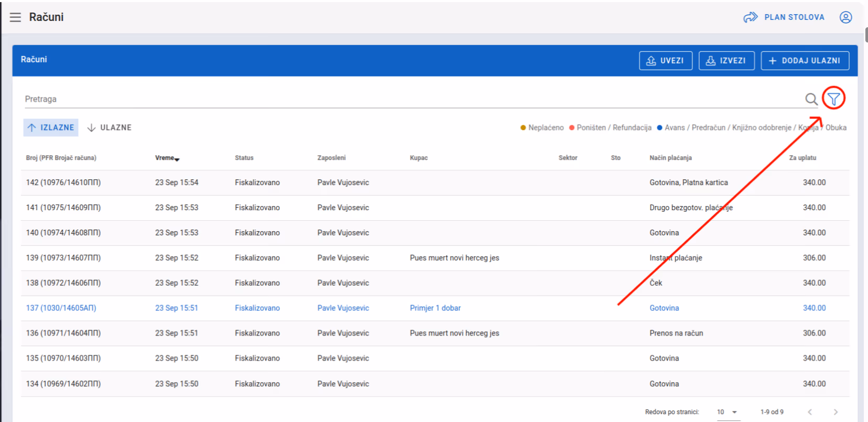This screenshot has width=868, height=422.
Task: Click the Avans / Predračun legend dot
Action: [x=660, y=127]
